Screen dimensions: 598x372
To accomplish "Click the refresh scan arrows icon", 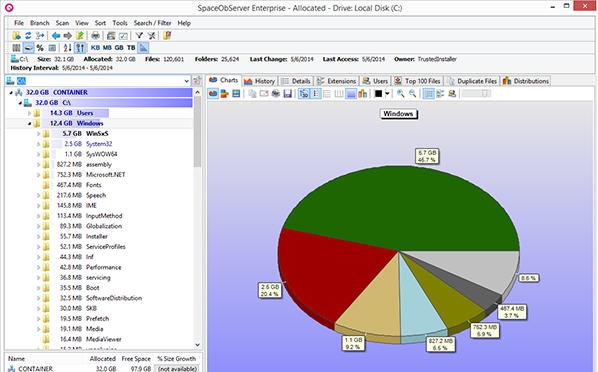I will click(x=28, y=36).
